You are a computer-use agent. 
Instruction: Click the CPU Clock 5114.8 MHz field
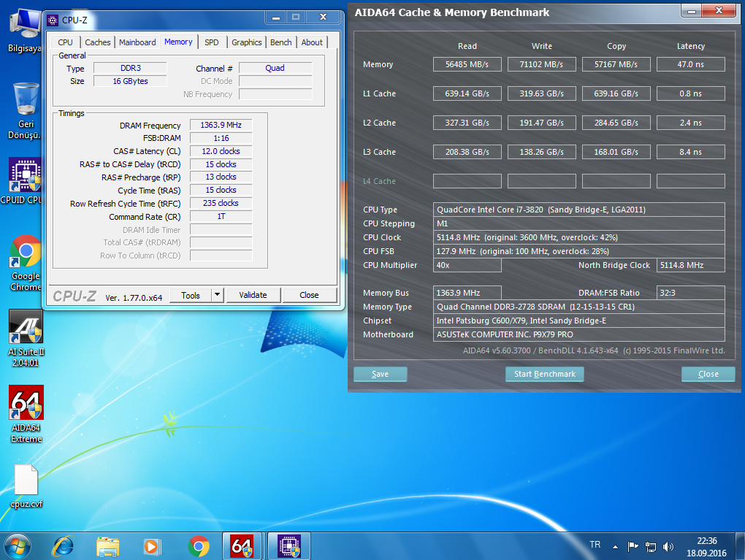pos(579,237)
